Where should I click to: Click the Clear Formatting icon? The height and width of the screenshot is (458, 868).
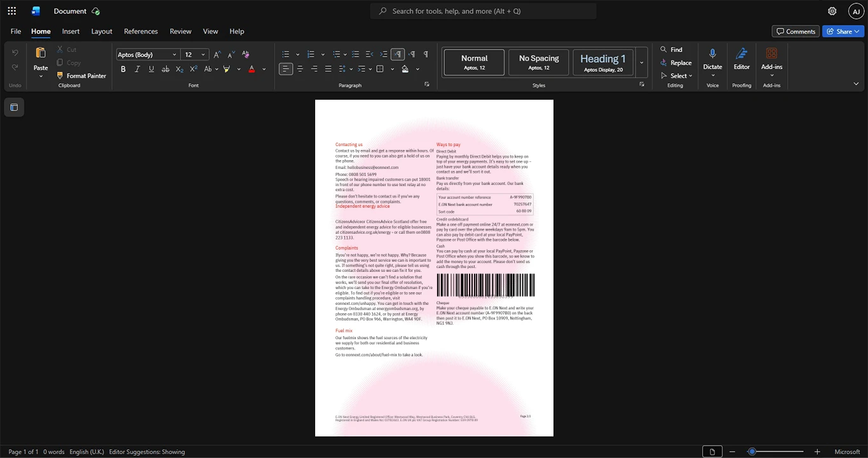click(x=246, y=55)
